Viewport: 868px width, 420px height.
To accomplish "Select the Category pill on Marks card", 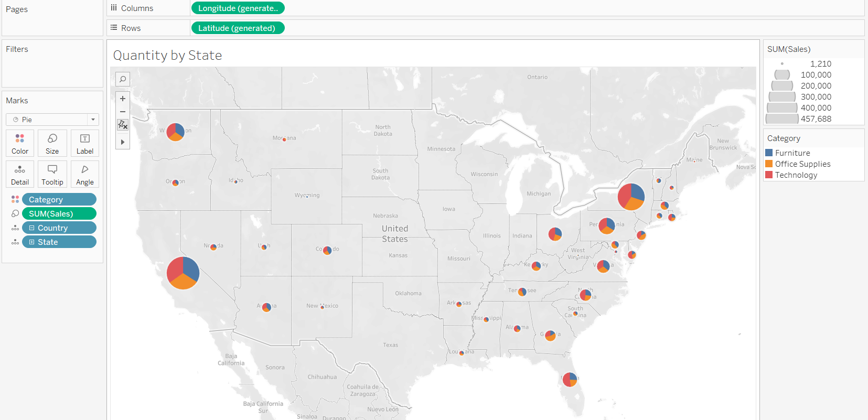I will (59, 199).
